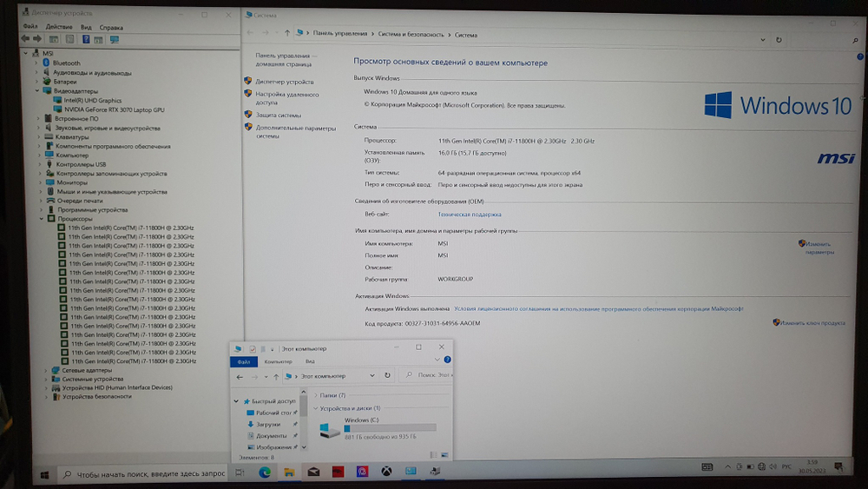Click Windows (C:) storage usage bar
Image resolution: width=868 pixels, height=489 pixels.
point(391,427)
